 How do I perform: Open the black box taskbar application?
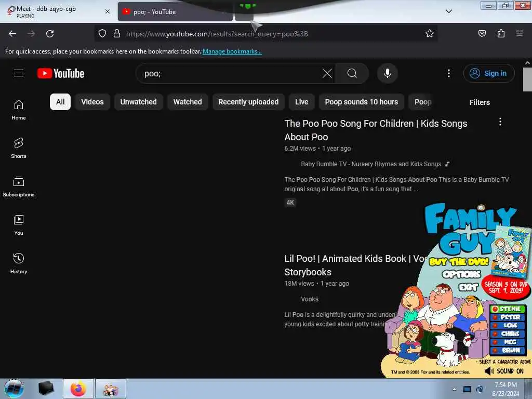point(46,389)
